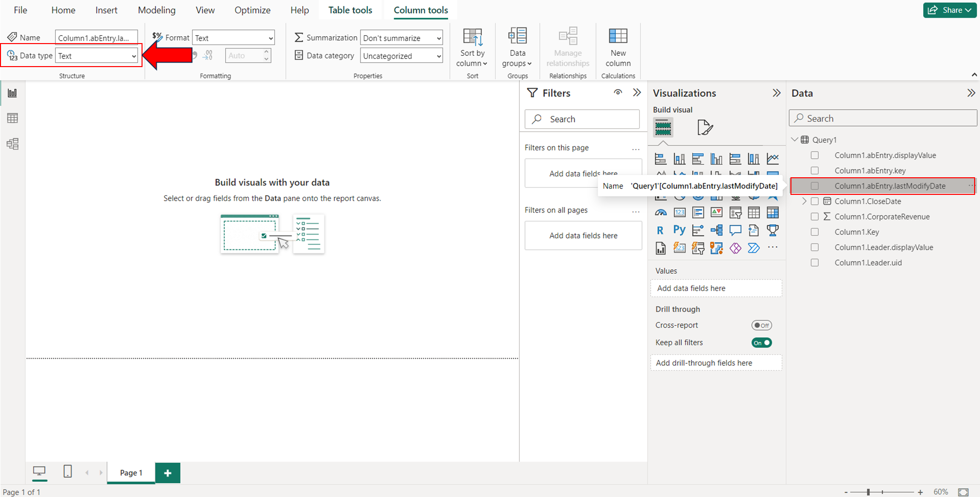The width and height of the screenshot is (980, 497).
Task: Click the zoom slider handle
Action: click(x=868, y=492)
